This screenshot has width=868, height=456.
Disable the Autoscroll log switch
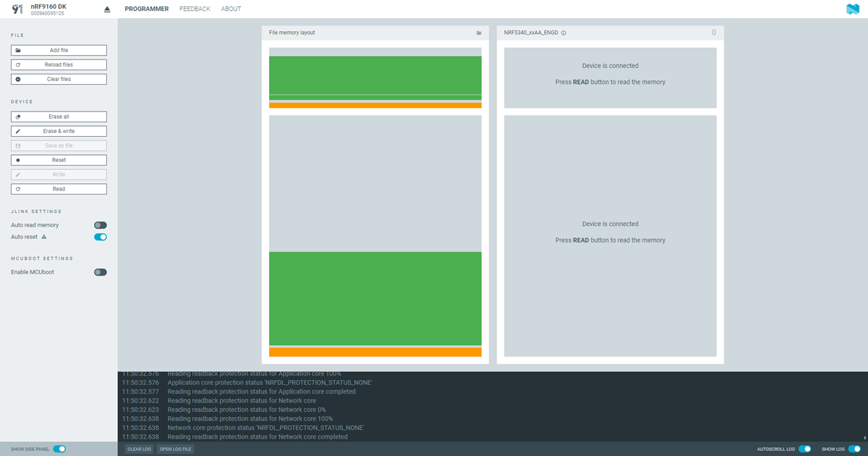[804, 449]
